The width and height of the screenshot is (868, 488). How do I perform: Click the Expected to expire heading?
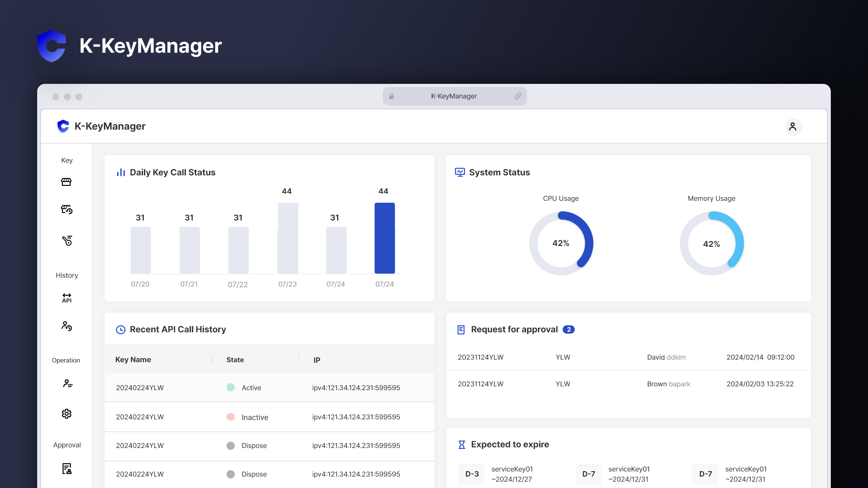[510, 444]
